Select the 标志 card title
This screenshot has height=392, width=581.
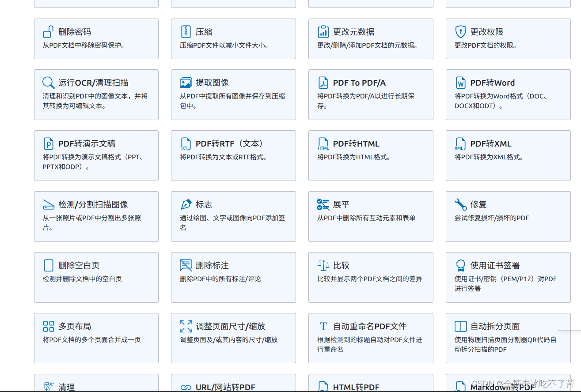coord(204,204)
